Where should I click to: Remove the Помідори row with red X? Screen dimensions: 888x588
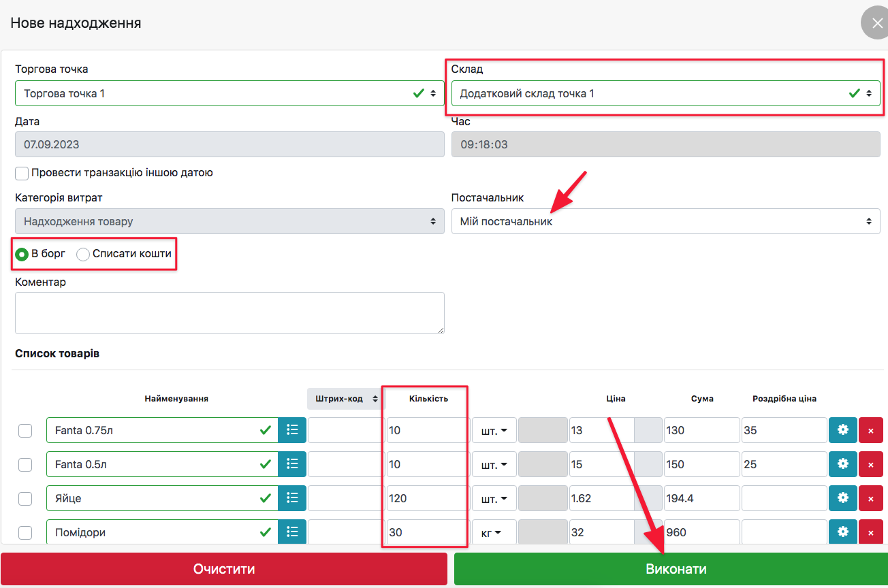(871, 532)
